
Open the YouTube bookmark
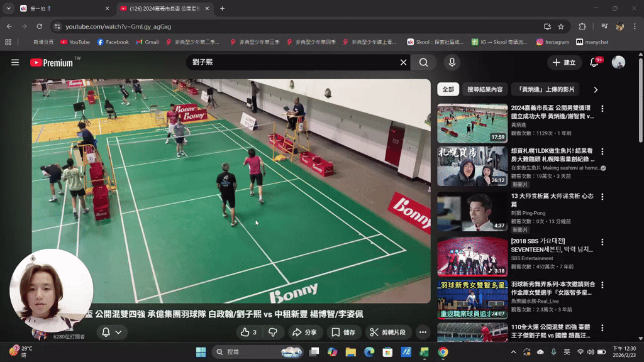(x=75, y=42)
